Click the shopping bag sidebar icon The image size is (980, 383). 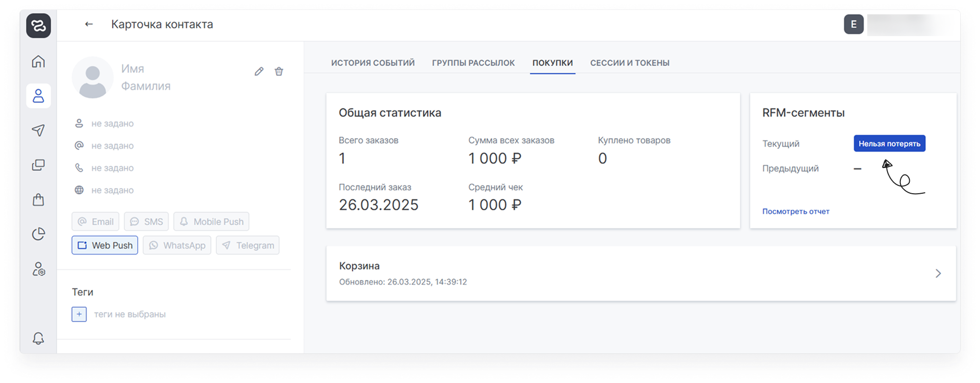coord(39,200)
